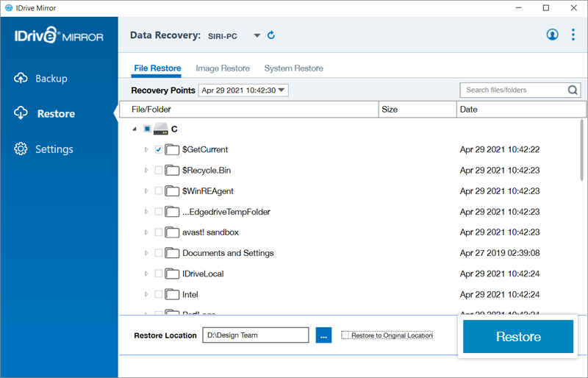Open Settings in the sidebar
This screenshot has width=588, height=378.
pyautogui.click(x=44, y=149)
